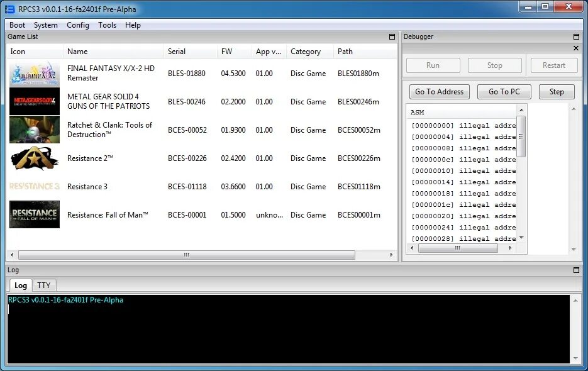588x371 pixels.
Task: Switch to the Log tab
Action: [x=21, y=285]
